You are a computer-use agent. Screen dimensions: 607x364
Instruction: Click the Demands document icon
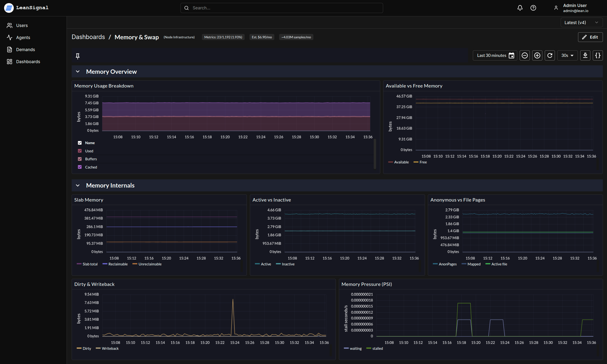10,50
